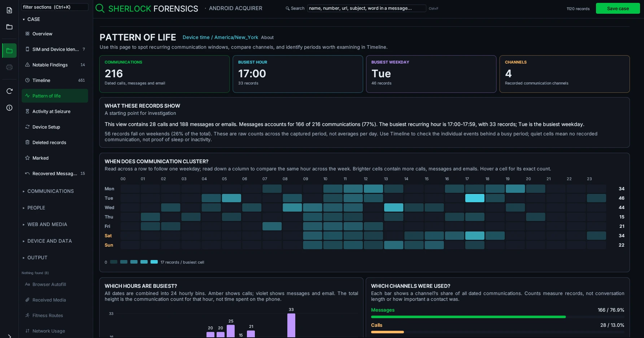
Task: Open Marked items section
Action: click(x=55, y=158)
